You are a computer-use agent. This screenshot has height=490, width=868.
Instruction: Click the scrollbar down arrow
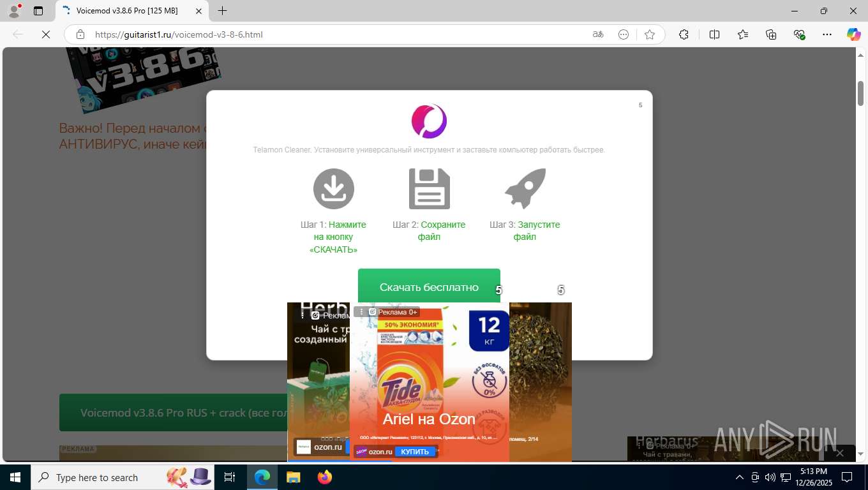tap(860, 454)
